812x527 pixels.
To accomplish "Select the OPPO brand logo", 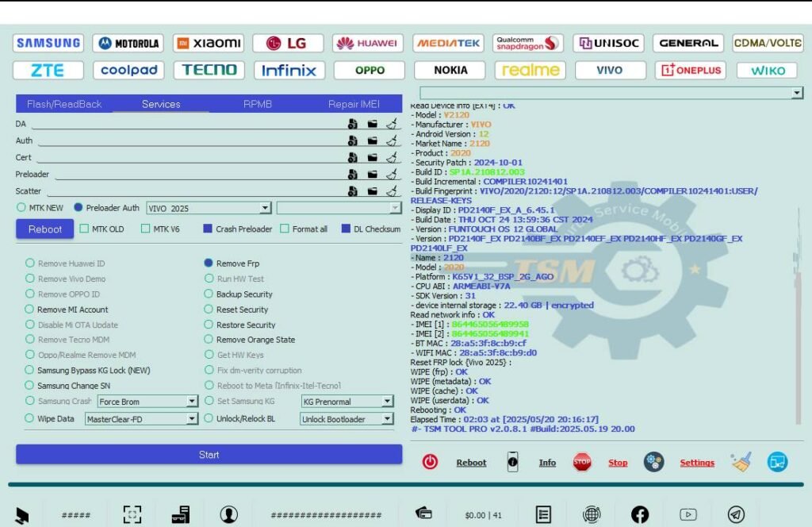I will click(370, 70).
